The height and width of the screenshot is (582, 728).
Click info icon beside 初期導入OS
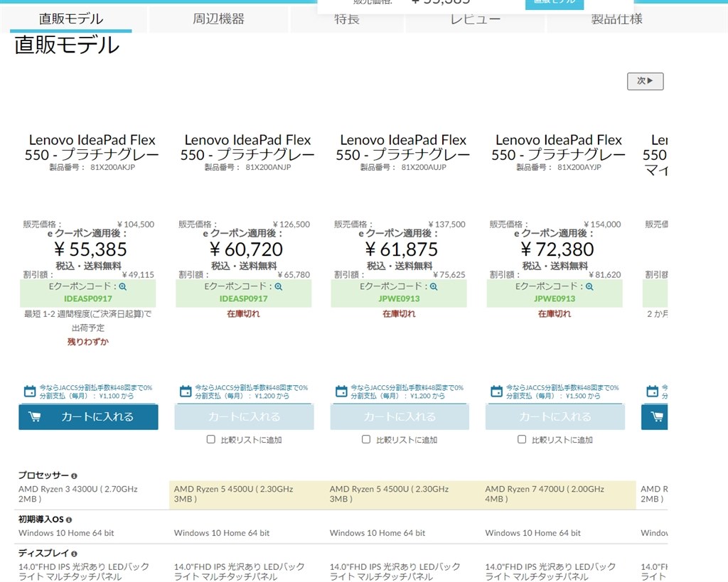tap(69, 519)
